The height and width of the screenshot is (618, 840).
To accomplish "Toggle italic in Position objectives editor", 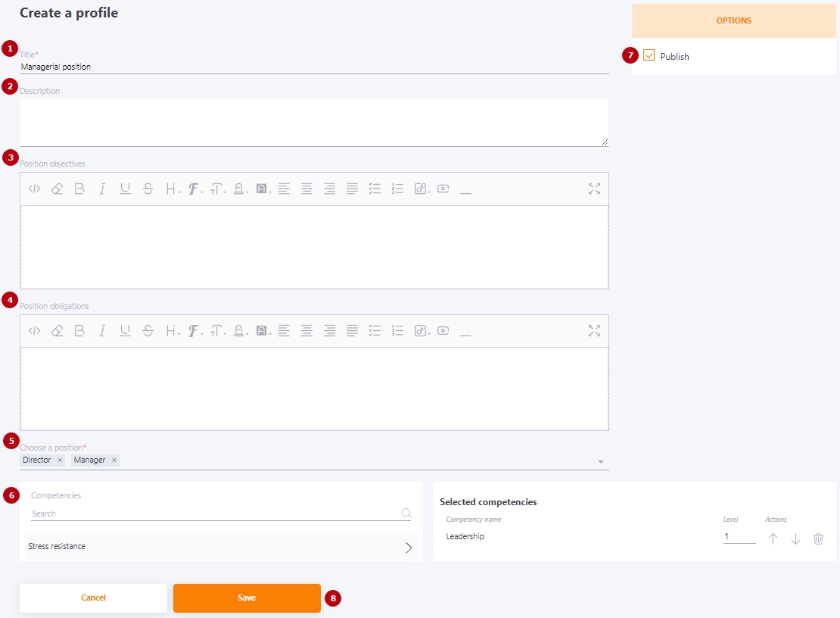I will click(x=102, y=189).
